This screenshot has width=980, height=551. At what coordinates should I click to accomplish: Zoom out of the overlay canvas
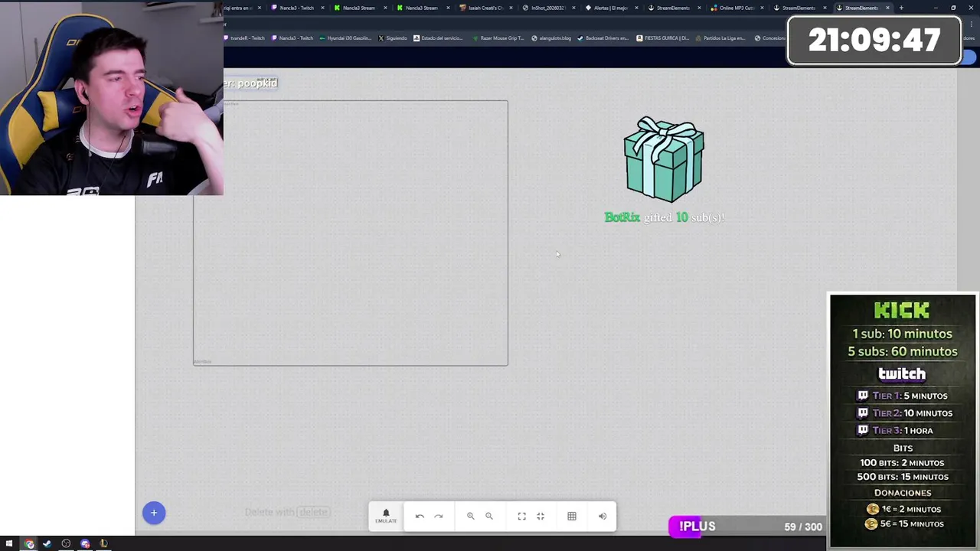[x=489, y=516]
